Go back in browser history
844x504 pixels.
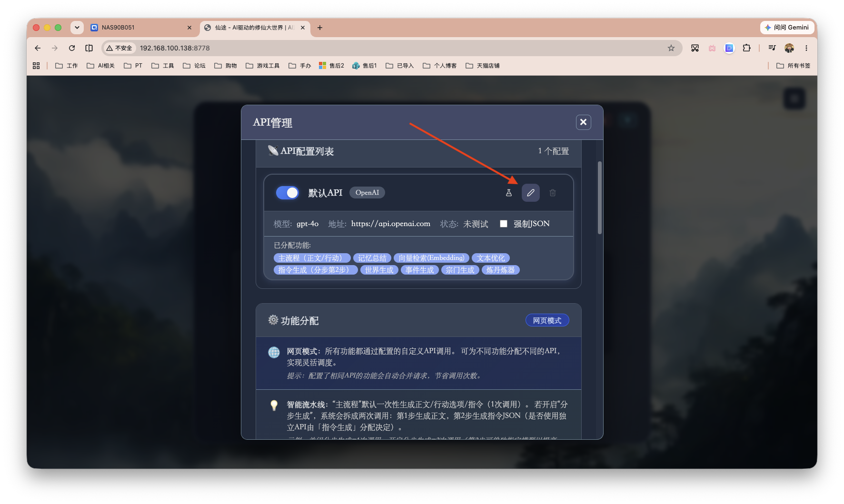[x=38, y=48]
